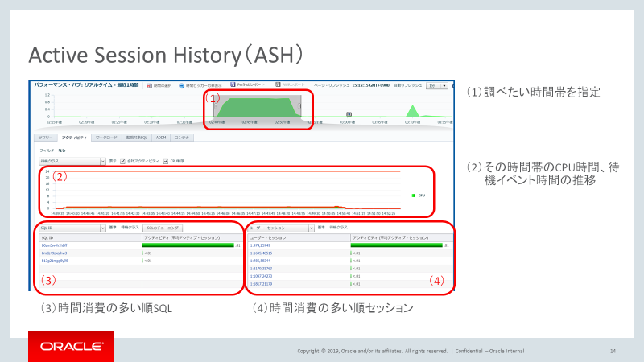Click the top session green activity bar
Viewport: 644px width, 362px height.
coord(396,245)
